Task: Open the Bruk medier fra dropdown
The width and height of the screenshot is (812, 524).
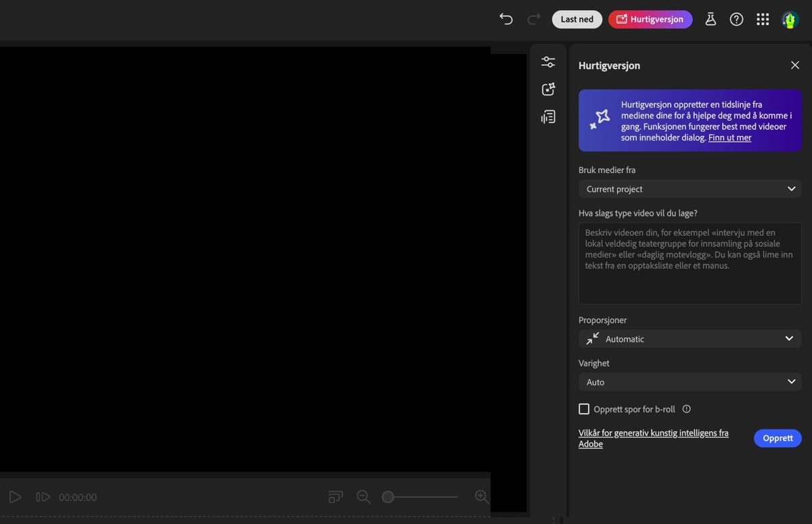Action: 689,189
